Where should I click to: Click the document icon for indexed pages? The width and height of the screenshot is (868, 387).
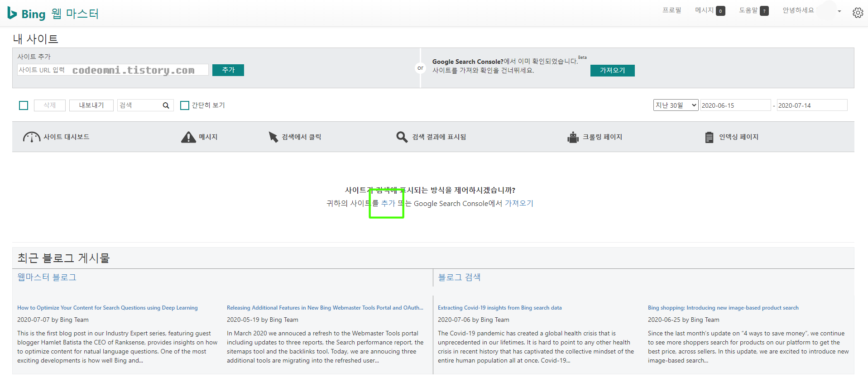click(709, 137)
